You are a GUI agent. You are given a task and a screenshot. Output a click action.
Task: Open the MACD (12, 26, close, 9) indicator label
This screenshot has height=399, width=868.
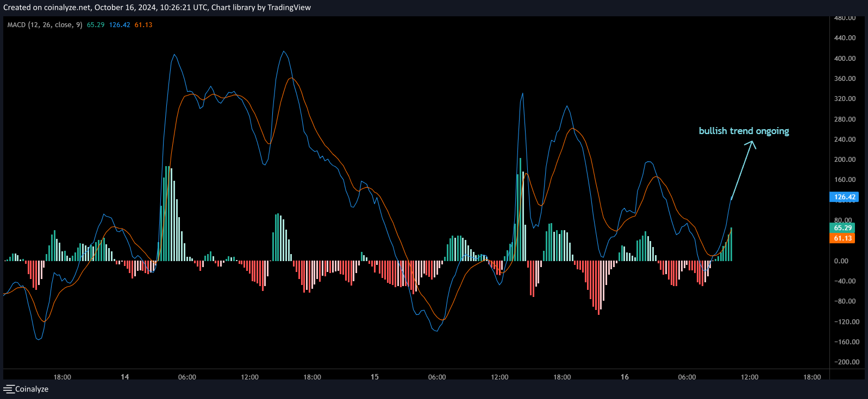click(x=45, y=25)
